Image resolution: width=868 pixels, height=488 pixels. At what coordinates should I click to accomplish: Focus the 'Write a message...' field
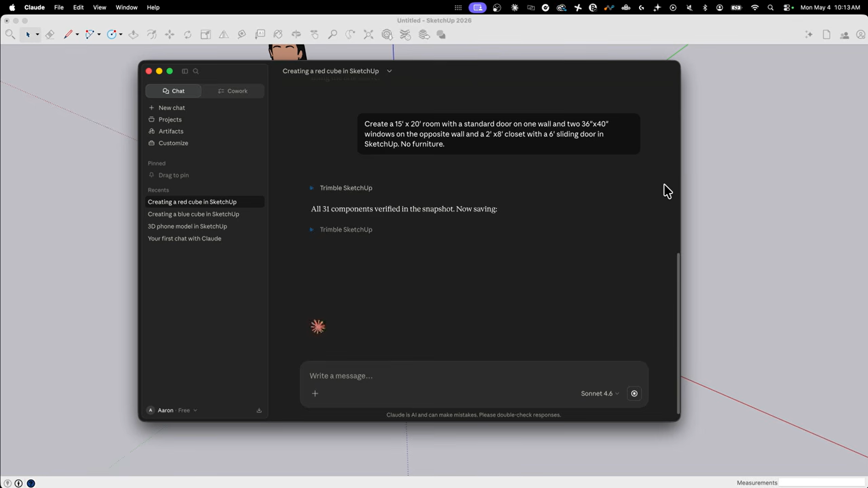tap(474, 376)
